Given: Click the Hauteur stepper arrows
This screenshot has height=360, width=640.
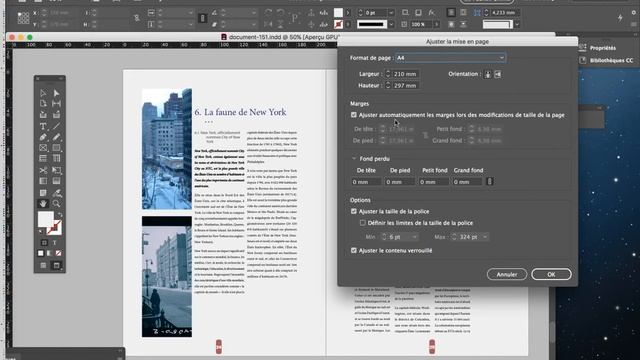Looking at the screenshot, I should click(388, 85).
